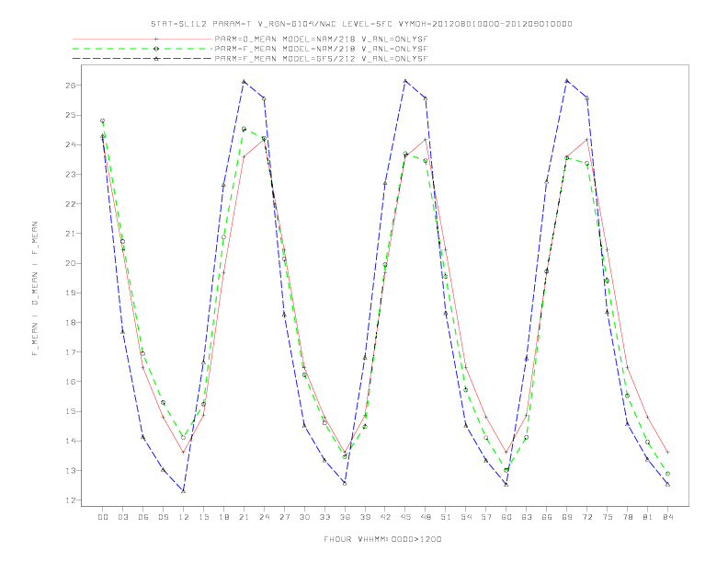Click x-axis tick label 00
This screenshot has height=563, width=728.
tap(103, 517)
